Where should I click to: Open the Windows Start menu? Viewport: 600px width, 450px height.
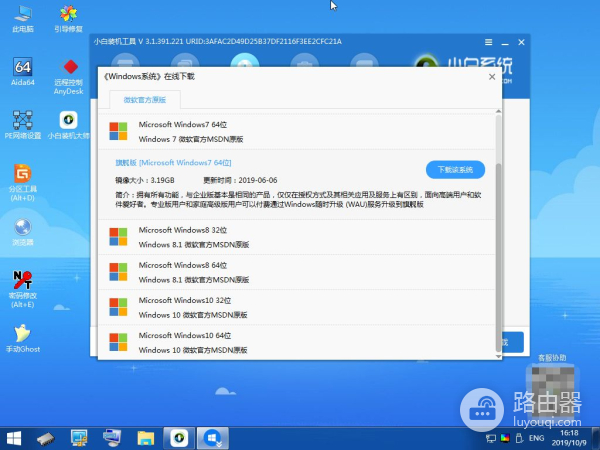pyautogui.click(x=14, y=438)
